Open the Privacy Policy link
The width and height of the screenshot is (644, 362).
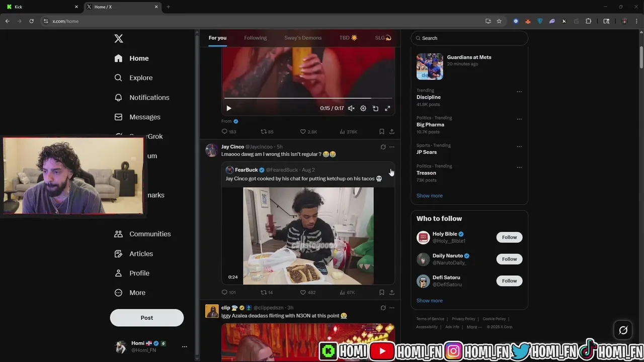[x=463, y=319]
